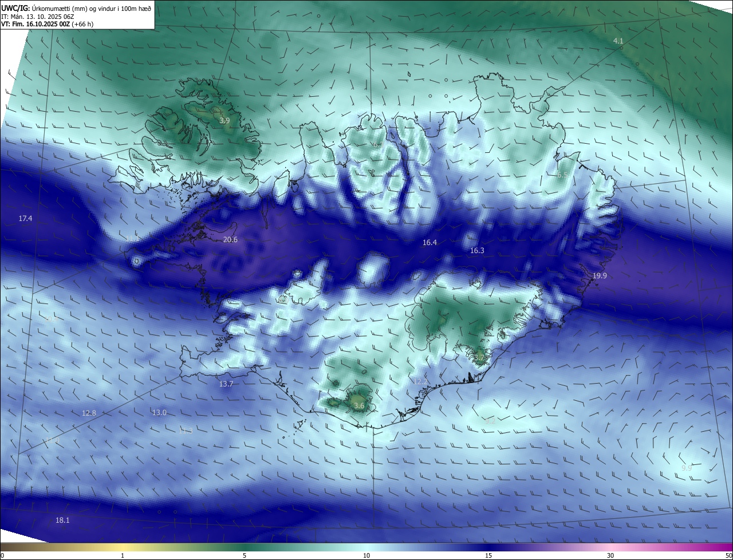733x560 pixels.
Task: Click the 16.4 value label
Action: pyautogui.click(x=429, y=243)
